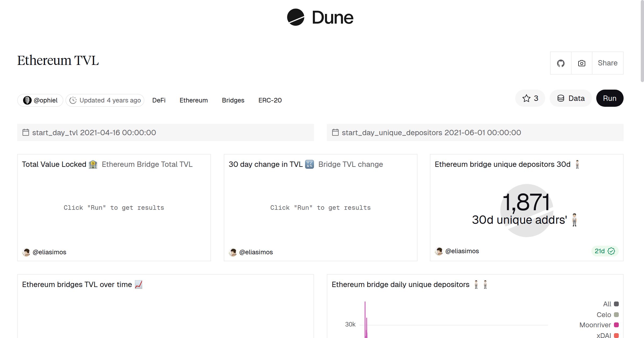This screenshot has width=644, height=338.
Task: Open @eliasimos profile from the TVL widget
Action: click(x=49, y=252)
